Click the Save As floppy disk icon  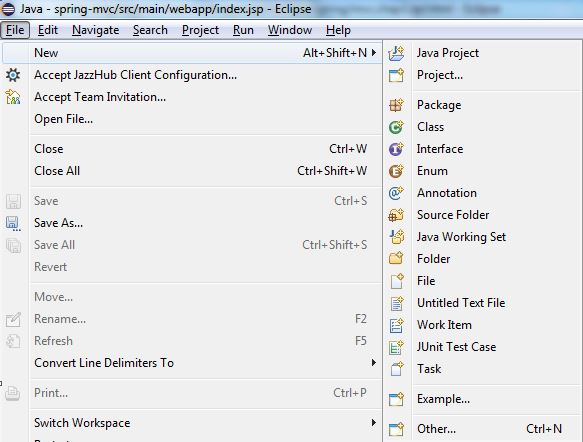tap(13, 223)
